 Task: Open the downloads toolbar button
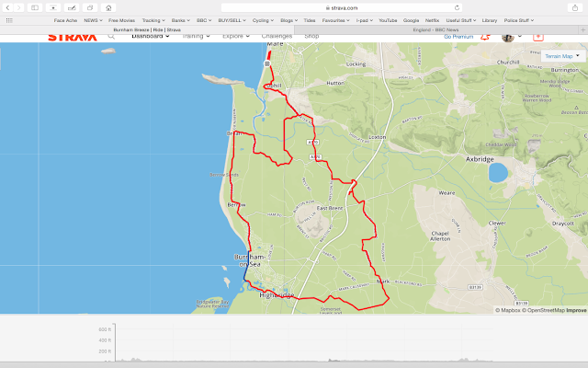click(53, 7)
